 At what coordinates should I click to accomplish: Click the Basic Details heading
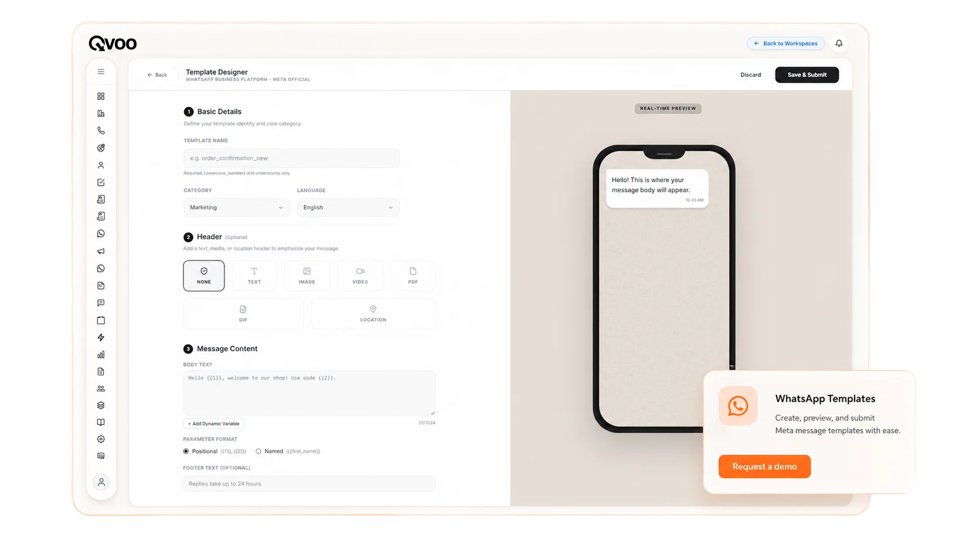click(x=219, y=111)
